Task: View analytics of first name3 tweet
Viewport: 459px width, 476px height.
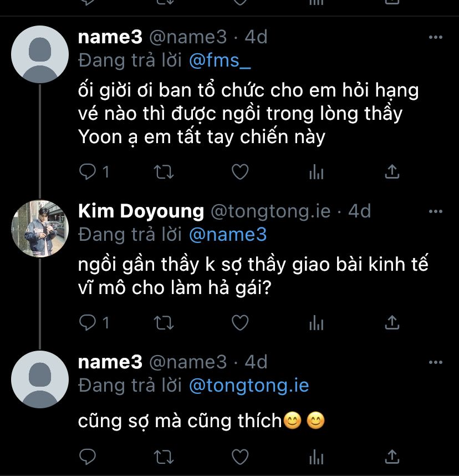Action: coord(316,173)
